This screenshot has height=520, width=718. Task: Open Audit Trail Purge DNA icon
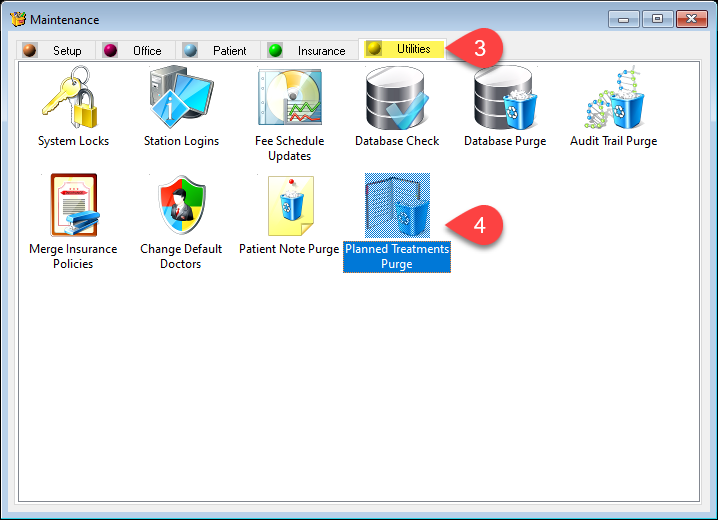614,97
